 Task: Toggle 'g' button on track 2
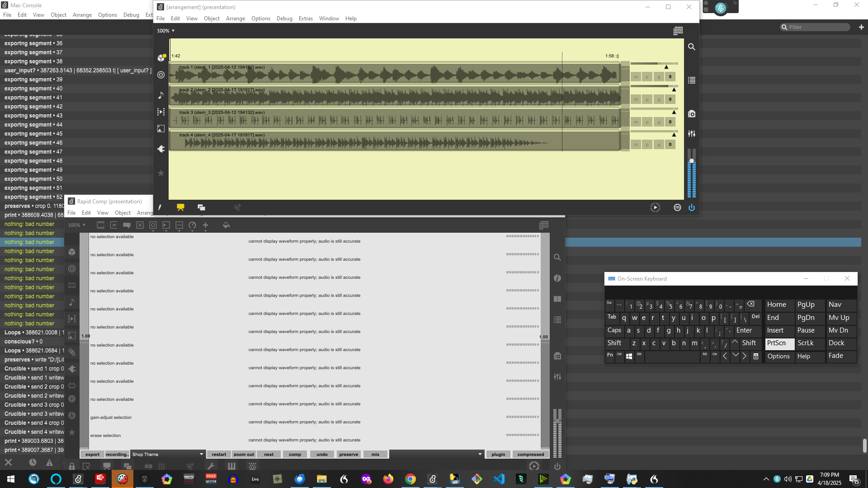[659, 99]
